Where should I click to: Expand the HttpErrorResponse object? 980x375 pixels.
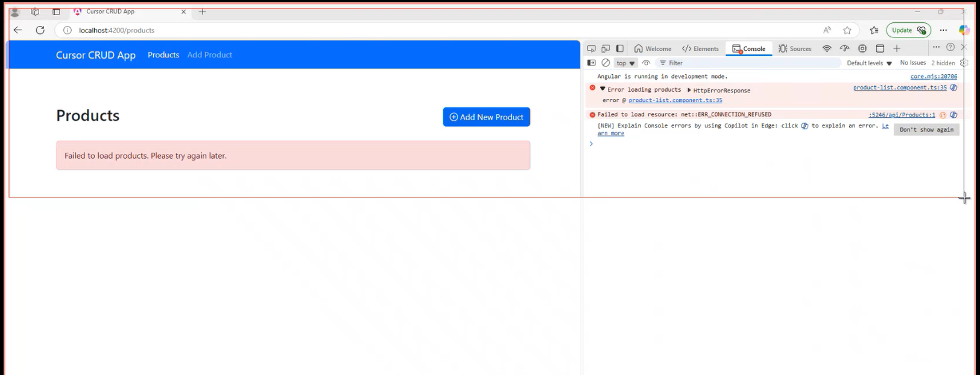click(689, 90)
